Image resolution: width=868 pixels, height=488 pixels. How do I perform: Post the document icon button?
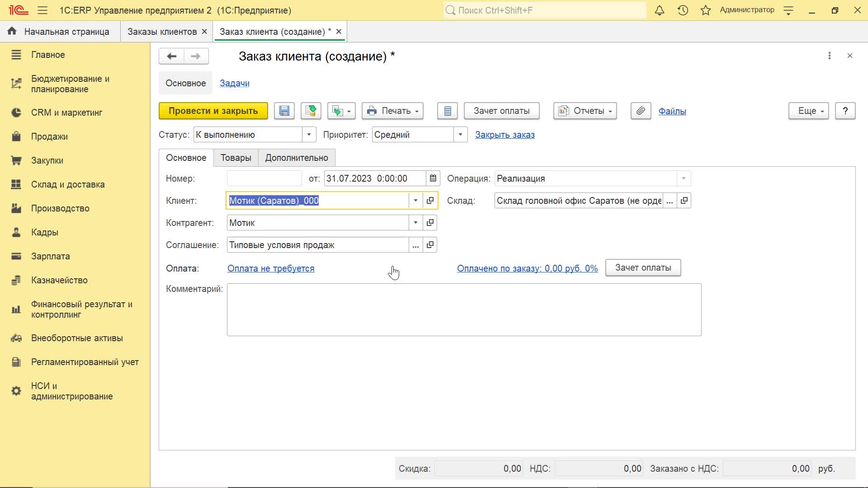311,111
